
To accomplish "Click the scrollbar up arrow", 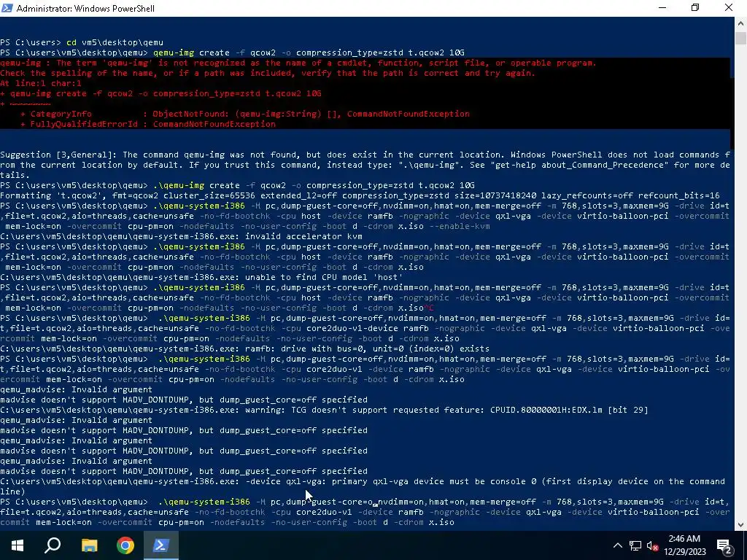I will pyautogui.click(x=741, y=23).
